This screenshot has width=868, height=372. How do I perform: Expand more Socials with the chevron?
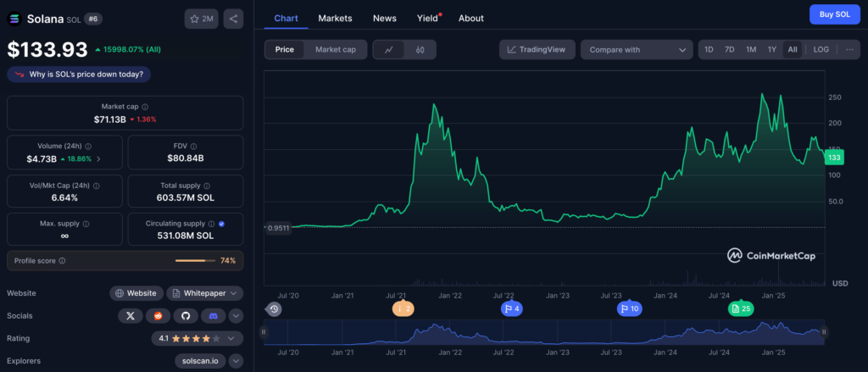pyautogui.click(x=236, y=316)
